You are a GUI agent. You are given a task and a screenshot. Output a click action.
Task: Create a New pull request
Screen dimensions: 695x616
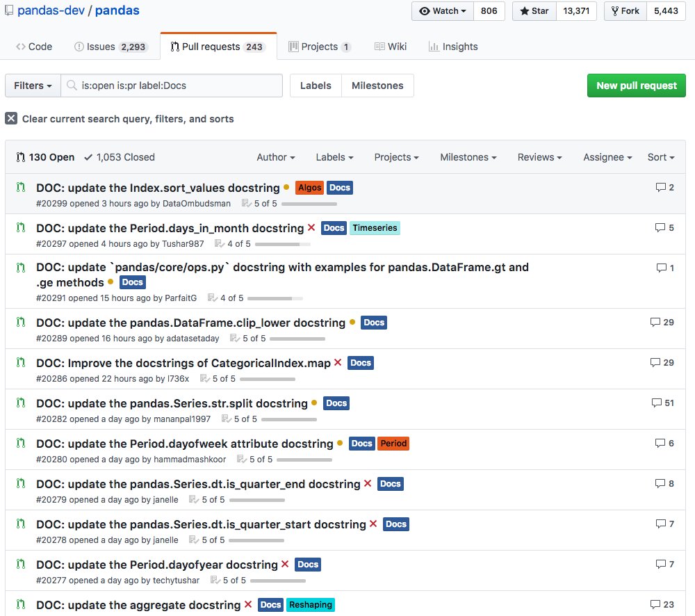point(637,86)
